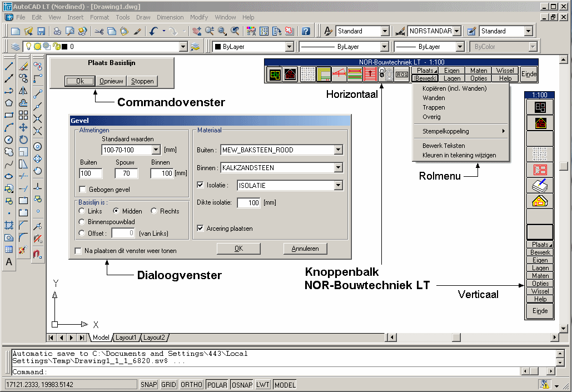Screen dimensions: 572x392
Task: Select the Pan Realtime hand icon
Action: click(197, 31)
